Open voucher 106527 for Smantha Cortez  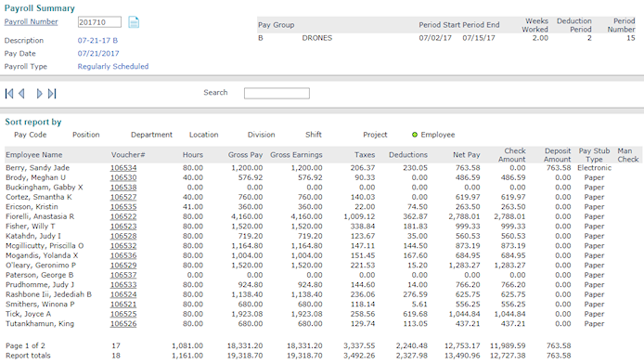click(x=123, y=197)
